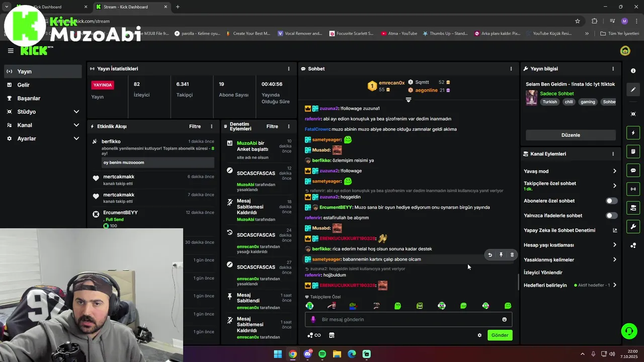644x362 pixels.
Task: Click the pencil edit icon in right rail
Action: coord(633,89)
